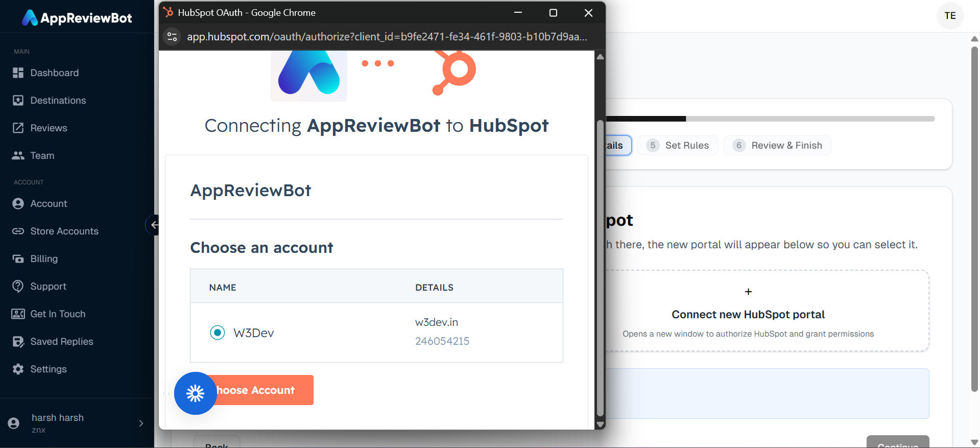Viewport: 980px width, 448px height.
Task: Click the NAME column header
Action: point(223,288)
